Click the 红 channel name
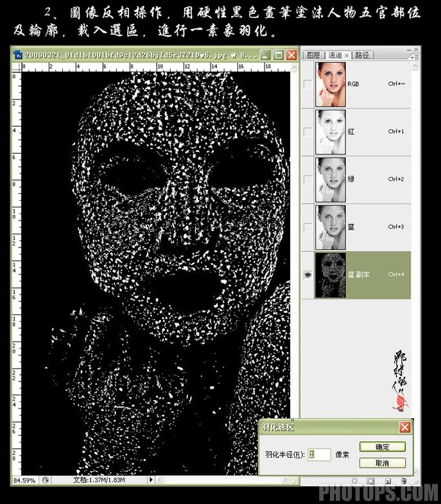441x504 pixels. [x=351, y=131]
